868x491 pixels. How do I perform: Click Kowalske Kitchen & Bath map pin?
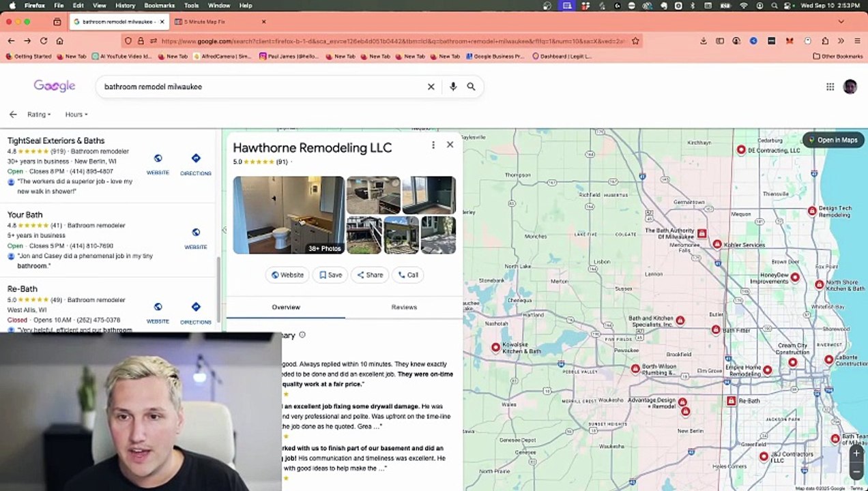click(x=496, y=348)
